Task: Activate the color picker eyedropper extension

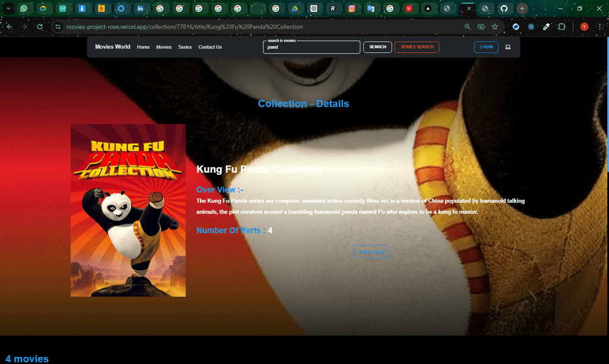Action: (x=547, y=27)
